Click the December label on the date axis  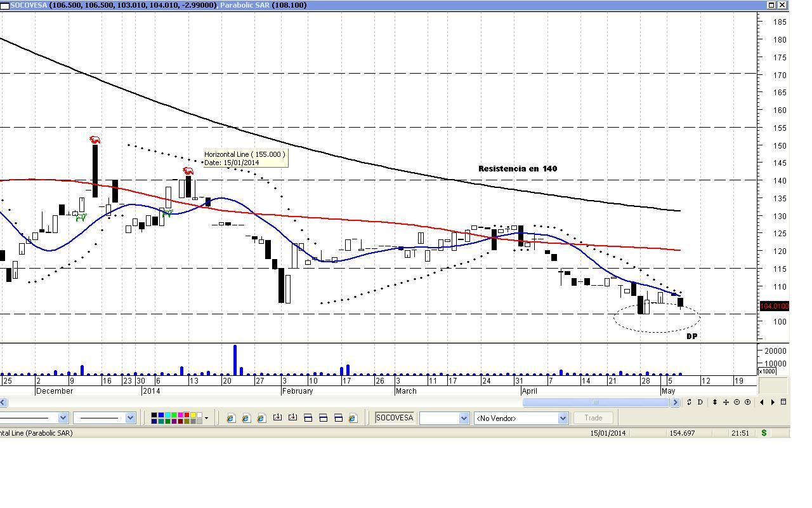pos(55,391)
